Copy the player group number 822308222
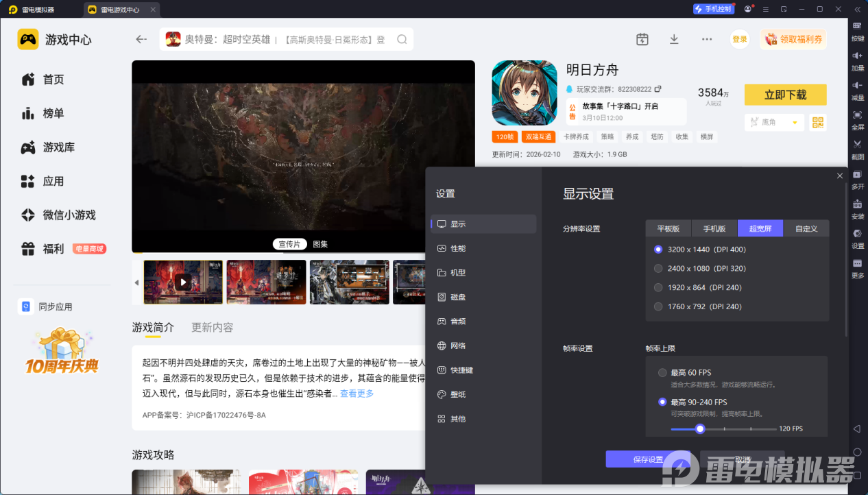This screenshot has height=495, width=868. [x=658, y=89]
